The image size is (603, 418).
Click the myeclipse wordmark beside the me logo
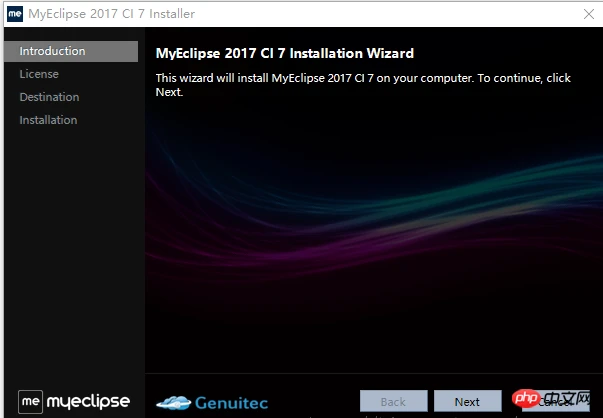[88, 402]
